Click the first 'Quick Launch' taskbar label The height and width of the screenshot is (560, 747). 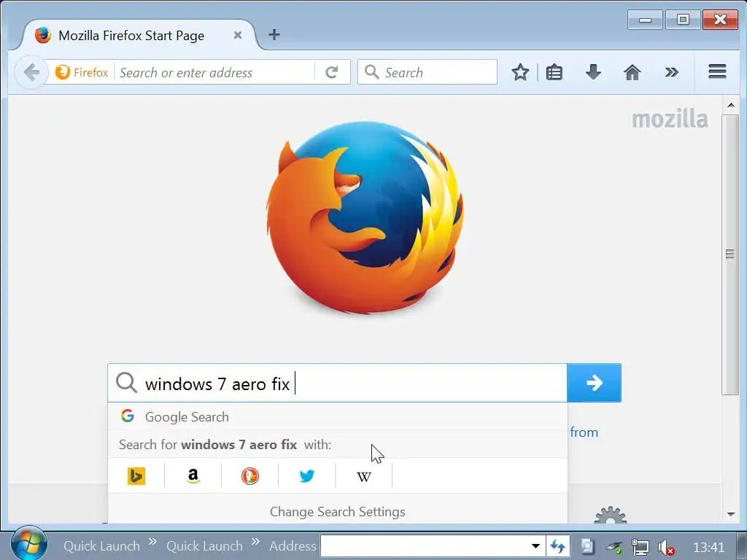click(x=101, y=546)
